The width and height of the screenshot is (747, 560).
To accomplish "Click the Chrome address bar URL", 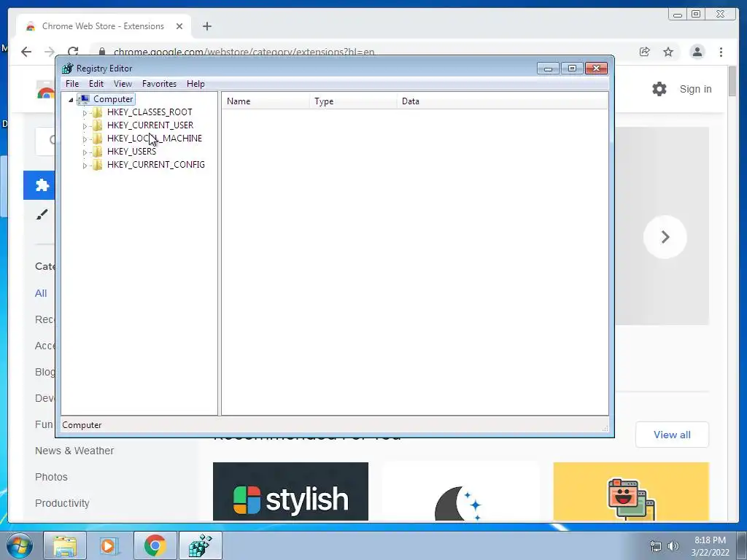I will tap(244, 52).
